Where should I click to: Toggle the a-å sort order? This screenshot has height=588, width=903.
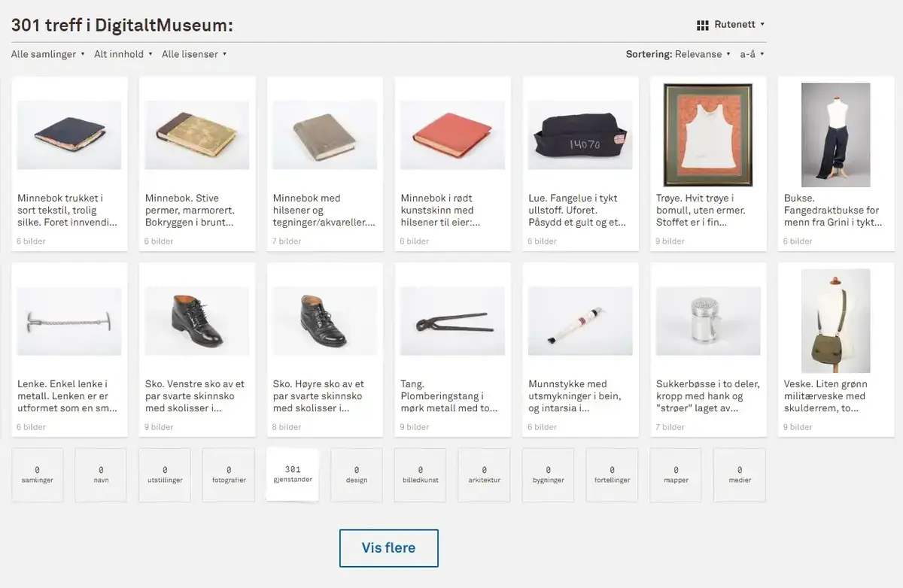(752, 54)
